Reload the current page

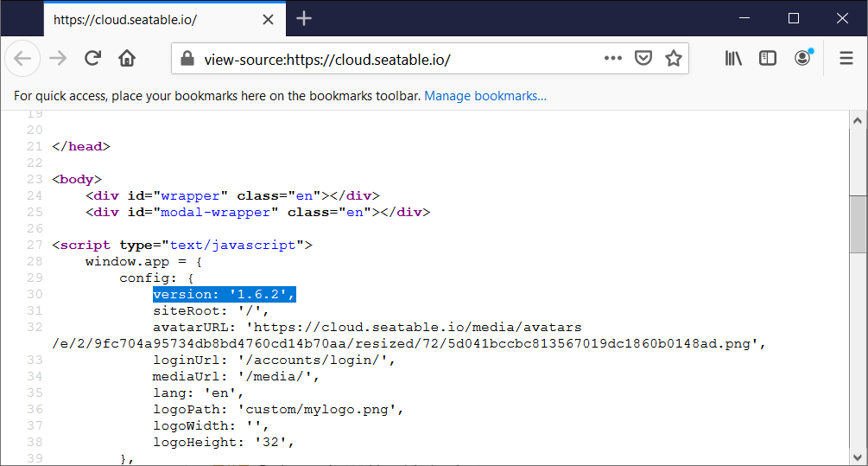point(92,59)
